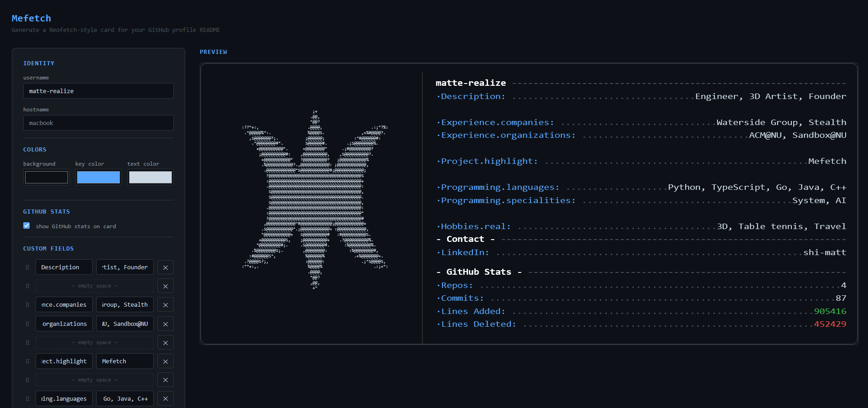This screenshot has width=868, height=408.
Task: Click 'System, AI' value in preview
Action: pos(819,200)
